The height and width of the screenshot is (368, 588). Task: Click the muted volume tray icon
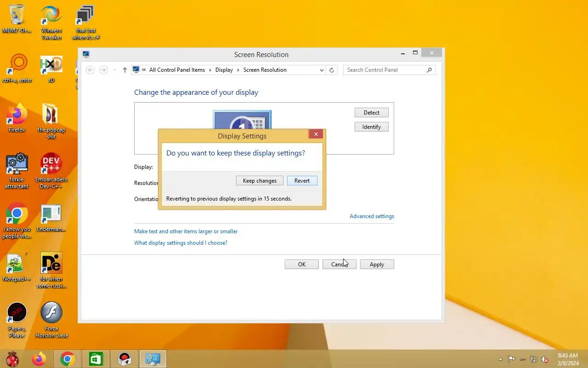pos(545,359)
